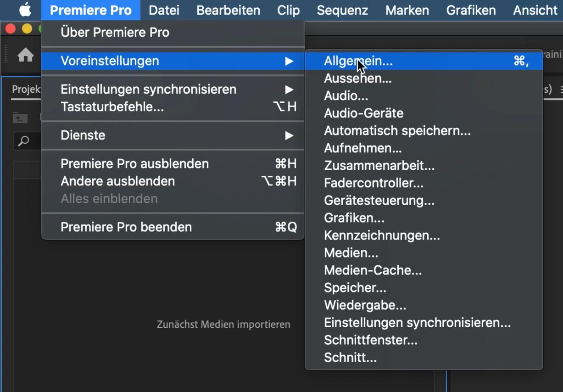
Task: Switch to the Projekt panel tab
Action: coord(26,90)
